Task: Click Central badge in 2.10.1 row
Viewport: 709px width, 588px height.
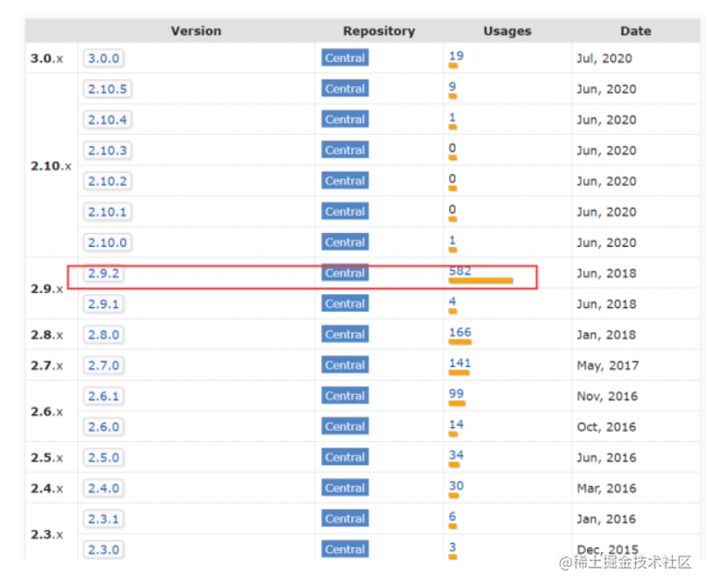Action: (x=345, y=211)
